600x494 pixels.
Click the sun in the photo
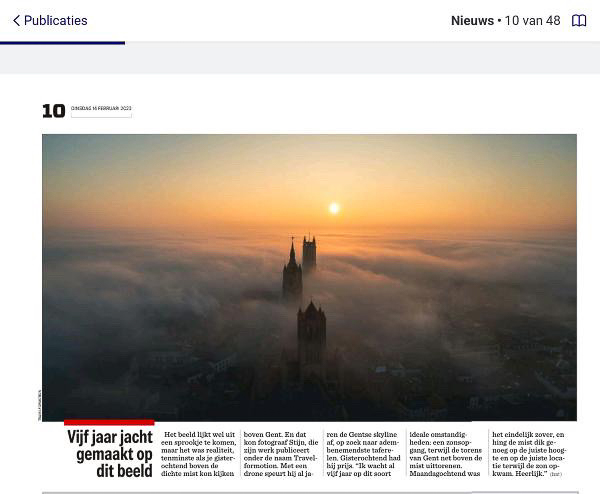coord(334,208)
